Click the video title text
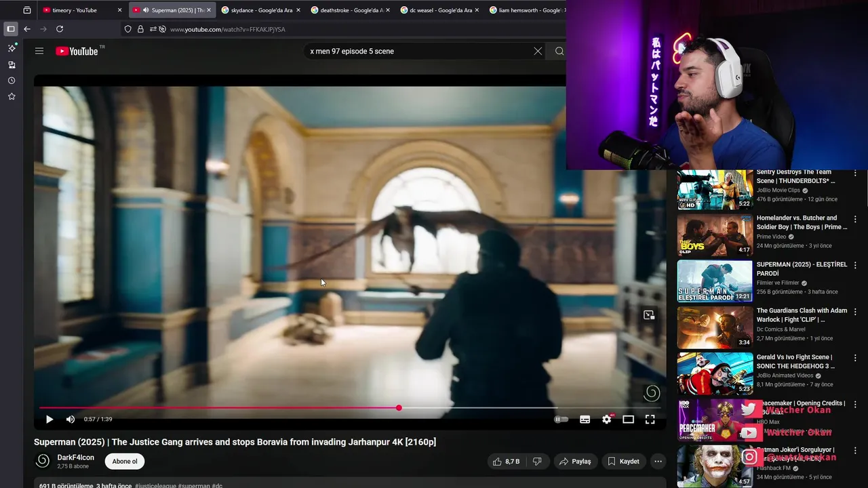Screen dimensions: 868x488 click(x=235, y=442)
